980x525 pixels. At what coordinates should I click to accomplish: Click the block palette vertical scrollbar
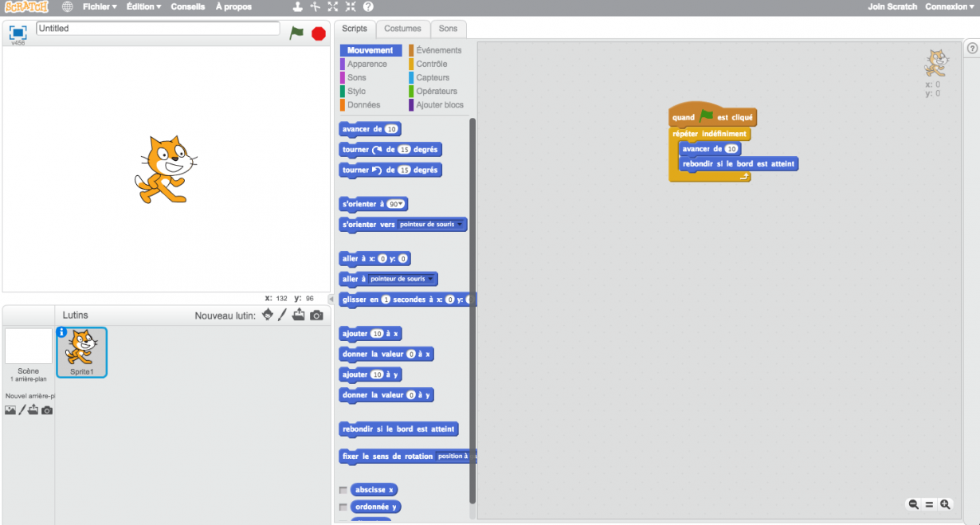472,311
